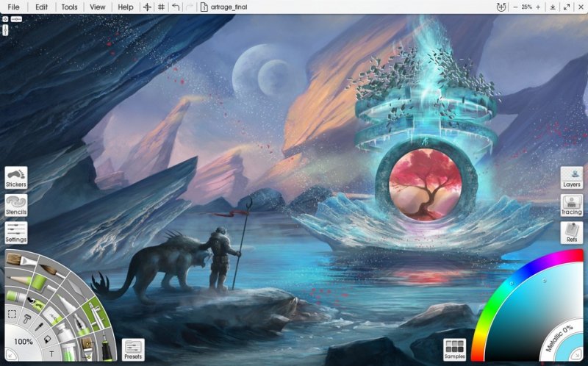Select the text tool
This screenshot has height=366, width=588.
click(51, 354)
